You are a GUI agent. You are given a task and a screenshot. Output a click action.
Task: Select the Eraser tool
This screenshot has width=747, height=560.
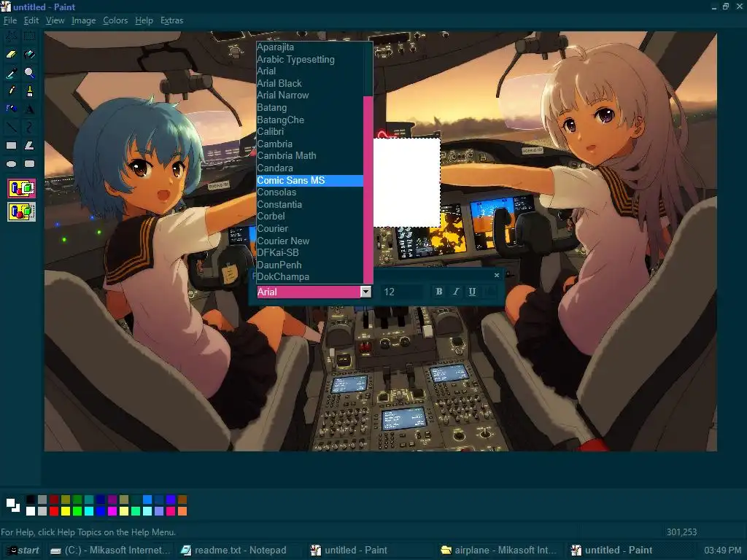(12, 54)
